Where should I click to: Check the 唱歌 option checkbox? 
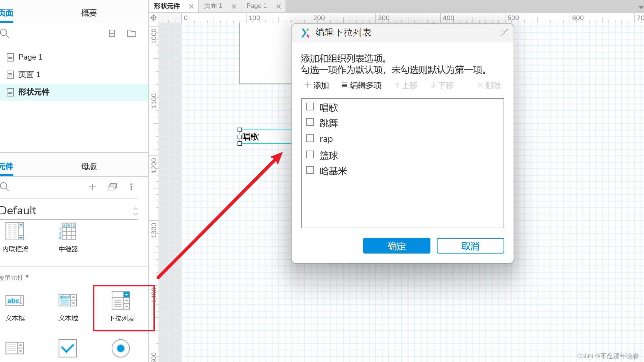(x=310, y=107)
